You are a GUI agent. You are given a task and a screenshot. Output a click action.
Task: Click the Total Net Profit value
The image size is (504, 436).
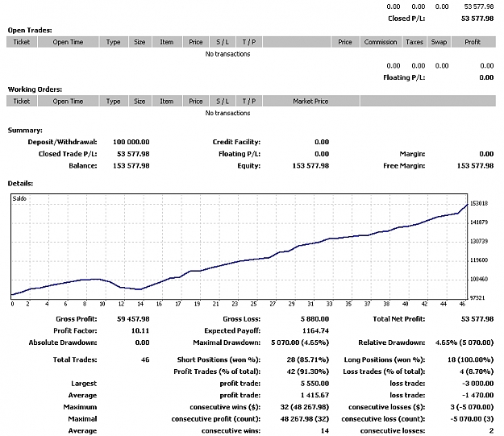[477, 319]
